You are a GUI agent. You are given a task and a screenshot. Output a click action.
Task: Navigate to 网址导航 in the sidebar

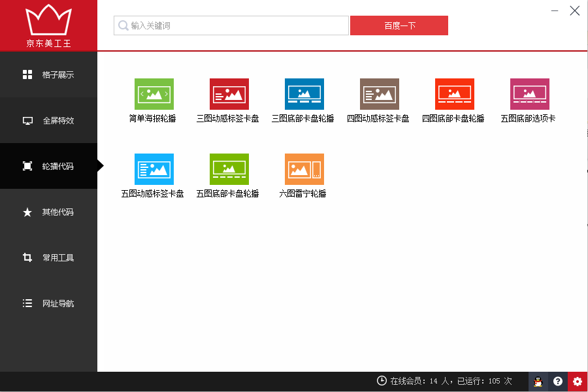coord(48,303)
